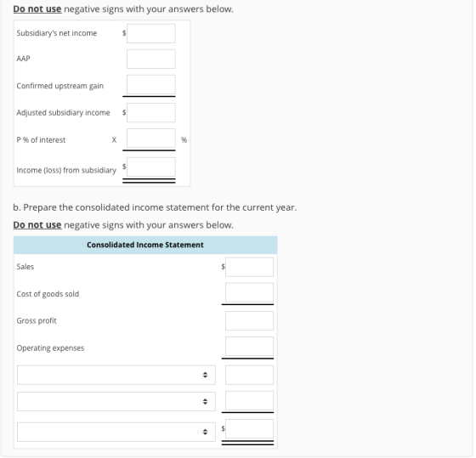The height and width of the screenshot is (458, 476).
Task: Select the Income (loss) from subsidiary field
Action: (151, 167)
